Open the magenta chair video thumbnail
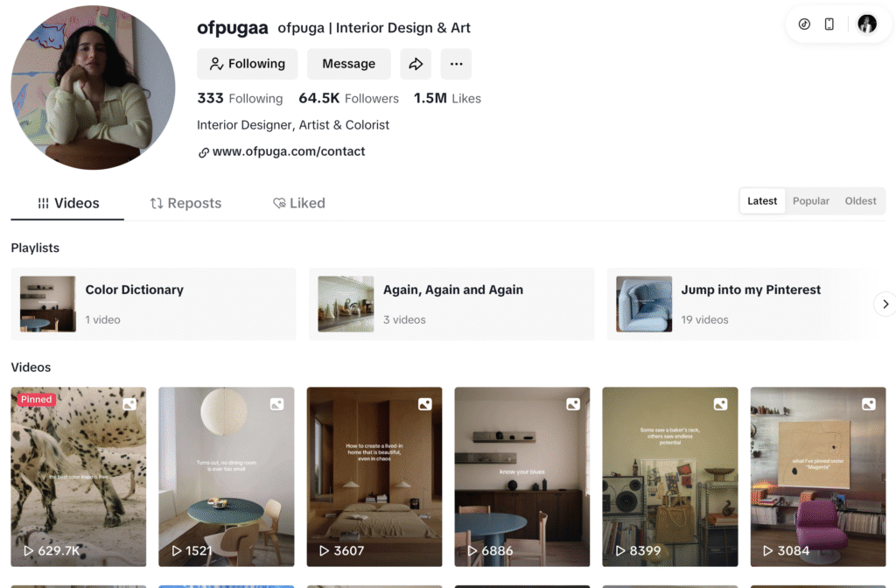The image size is (896, 588). coord(818,477)
